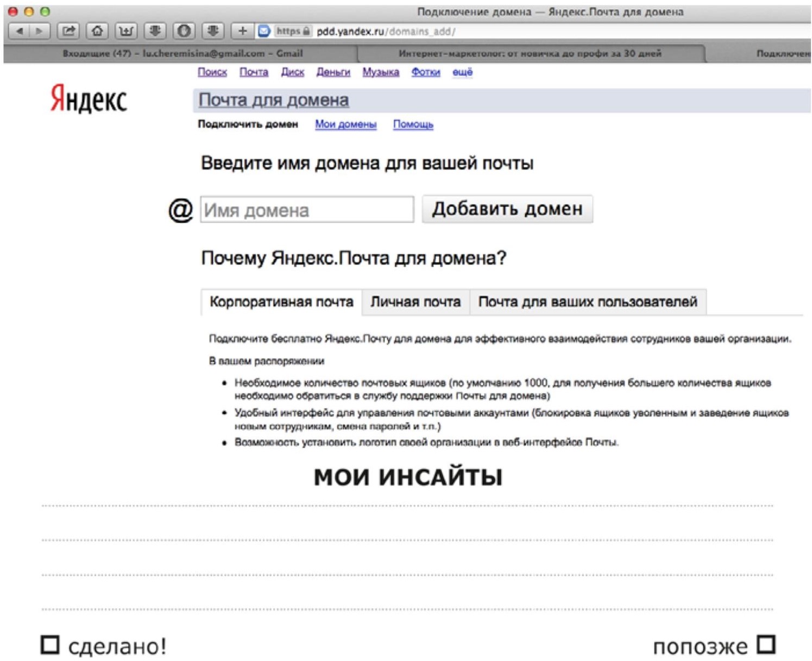Select the 'Личная почта' tab
The image size is (812, 661).
click(416, 302)
